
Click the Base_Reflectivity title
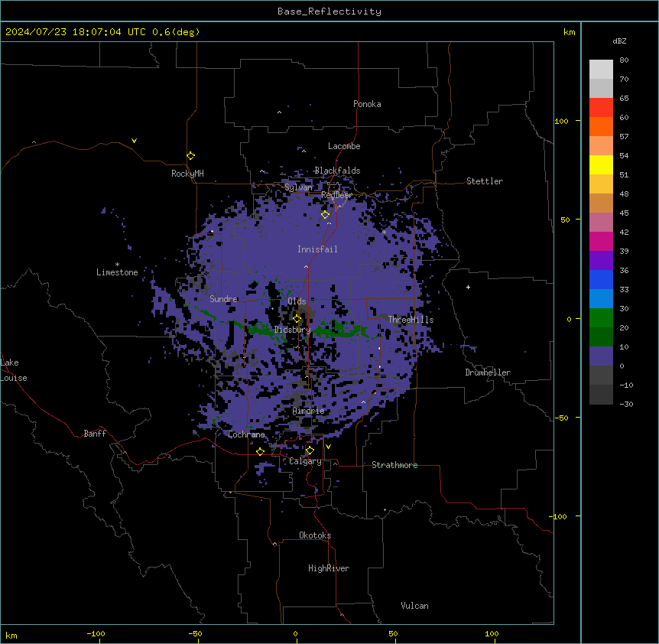329,11
